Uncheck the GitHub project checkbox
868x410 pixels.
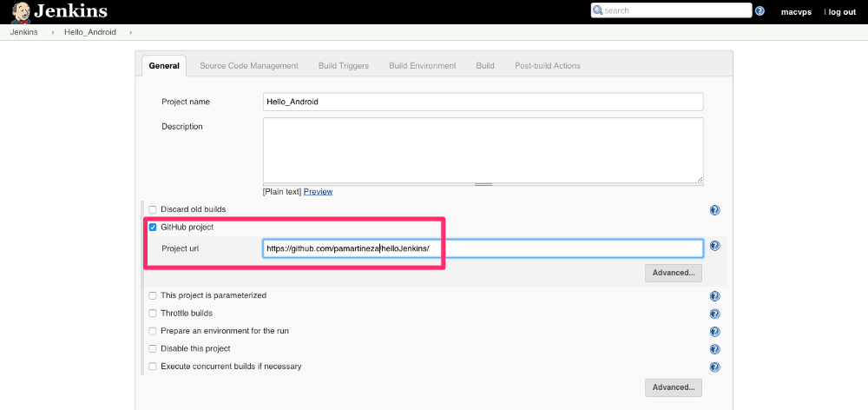pos(153,228)
